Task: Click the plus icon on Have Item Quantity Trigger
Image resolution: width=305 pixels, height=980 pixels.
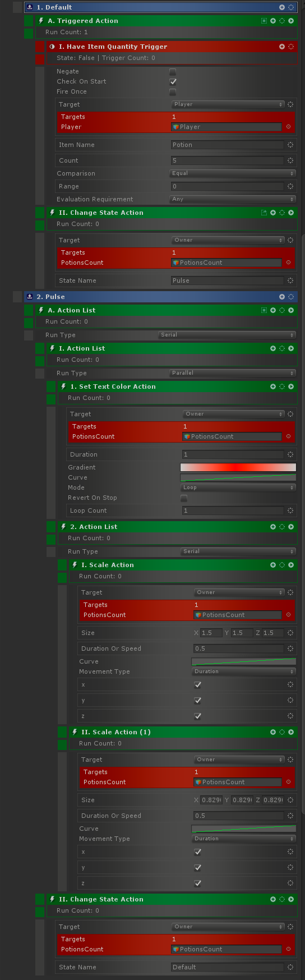Action: point(282,47)
